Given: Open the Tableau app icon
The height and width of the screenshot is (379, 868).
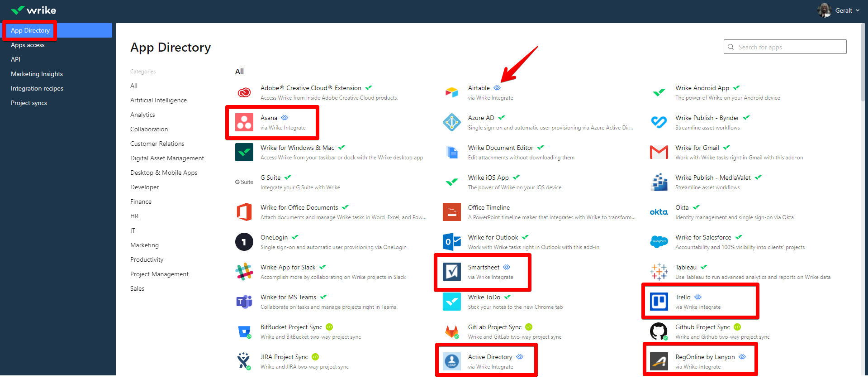Looking at the screenshot, I should pyautogui.click(x=659, y=272).
